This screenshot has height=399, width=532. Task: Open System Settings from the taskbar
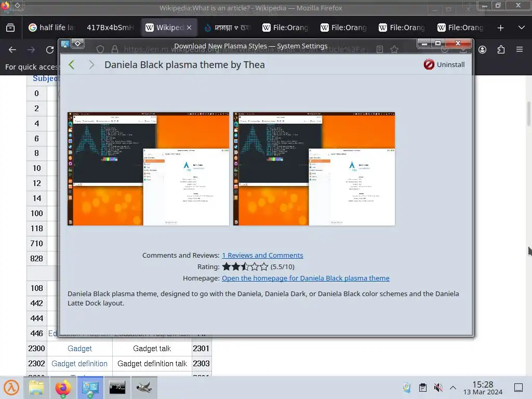(90, 388)
